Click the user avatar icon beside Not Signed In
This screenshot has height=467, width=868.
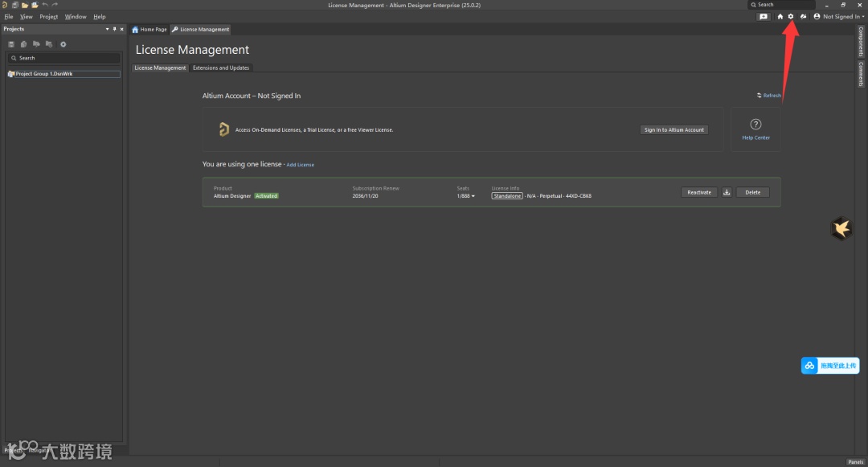[817, 17]
